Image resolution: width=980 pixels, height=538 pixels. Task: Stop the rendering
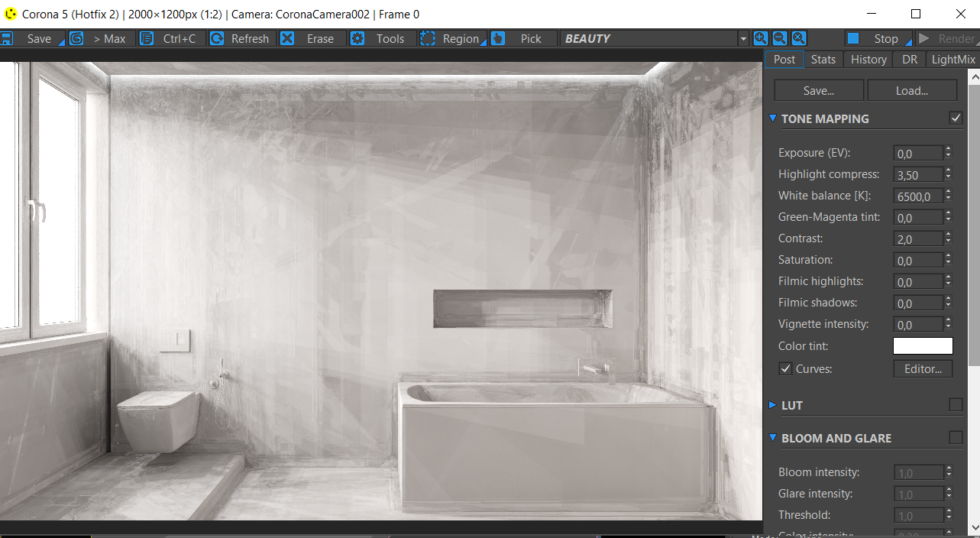point(878,38)
